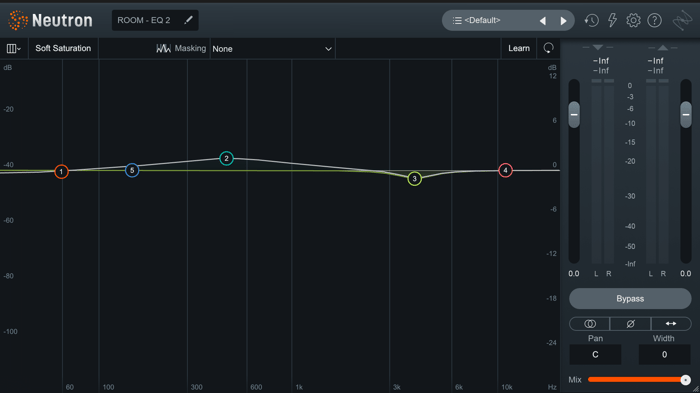This screenshot has height=393, width=700.
Task: Click the output gain slider handle
Action: click(686, 115)
